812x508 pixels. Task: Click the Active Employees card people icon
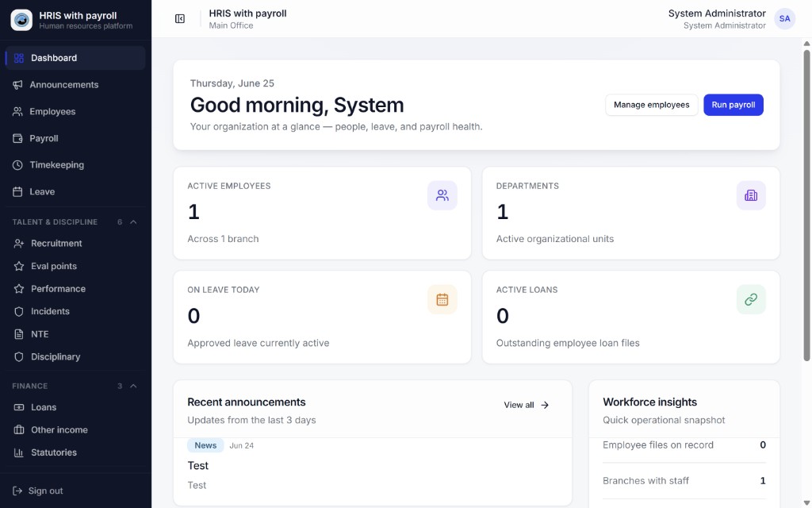pyautogui.click(x=442, y=195)
